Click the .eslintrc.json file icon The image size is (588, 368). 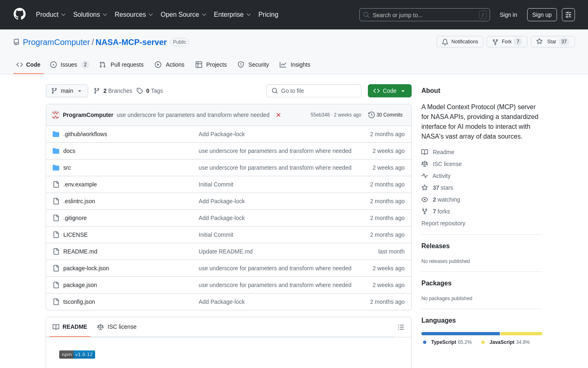[56, 201]
